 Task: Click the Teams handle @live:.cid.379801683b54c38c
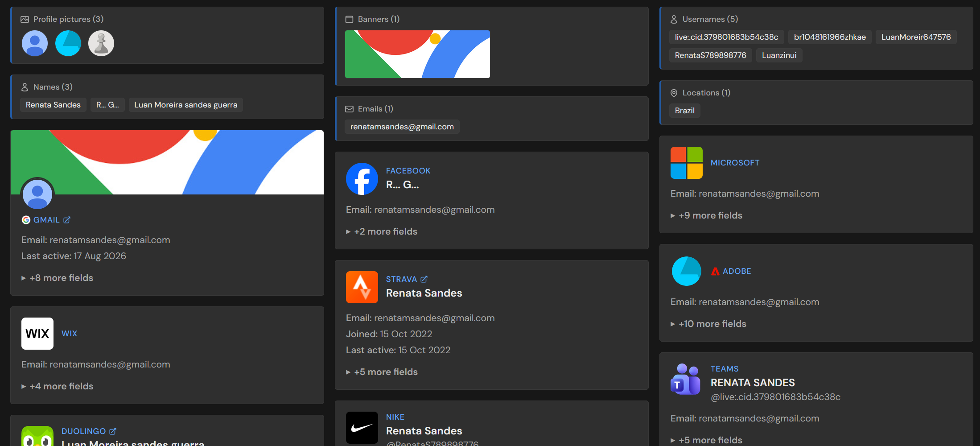point(776,397)
